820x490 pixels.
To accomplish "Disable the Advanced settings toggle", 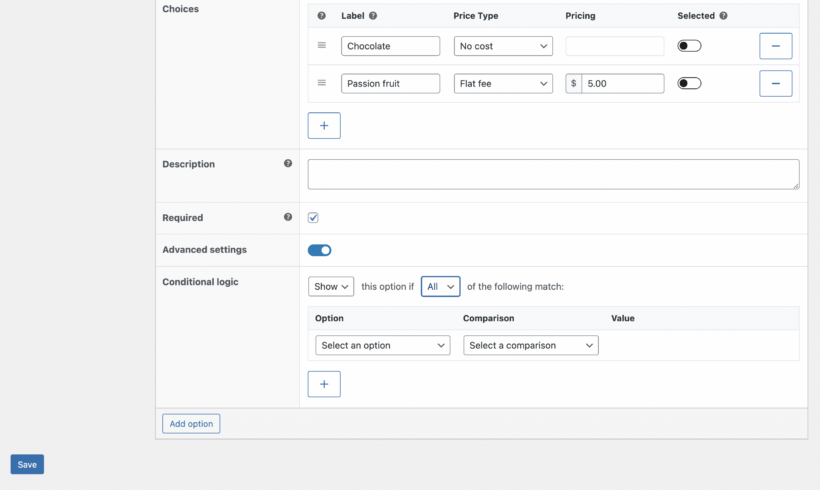I will tap(319, 250).
